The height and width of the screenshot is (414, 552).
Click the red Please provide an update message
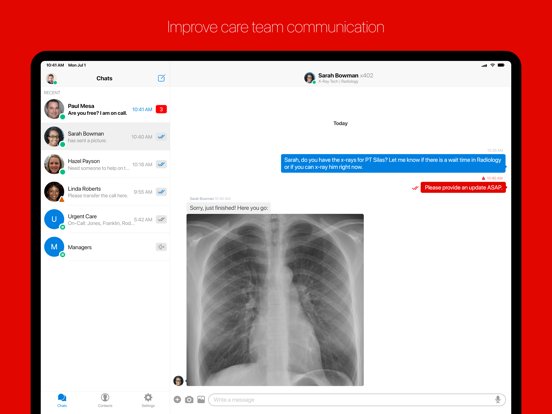(463, 188)
